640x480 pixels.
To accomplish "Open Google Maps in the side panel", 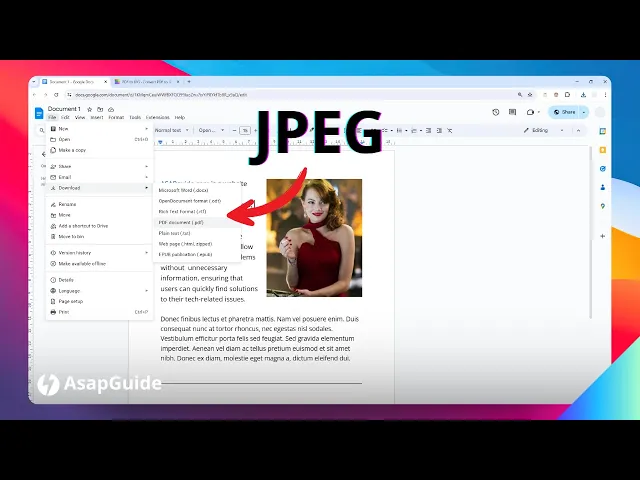I will coord(602,206).
